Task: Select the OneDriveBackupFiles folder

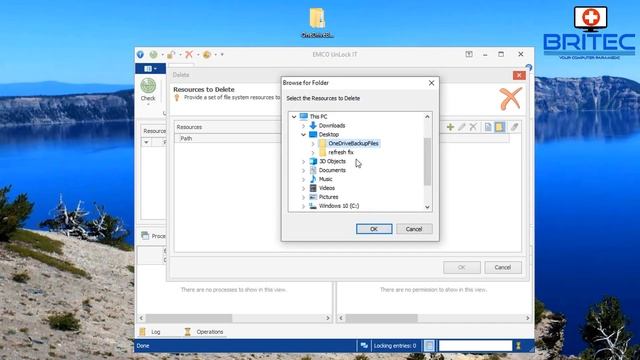Action: (353, 143)
